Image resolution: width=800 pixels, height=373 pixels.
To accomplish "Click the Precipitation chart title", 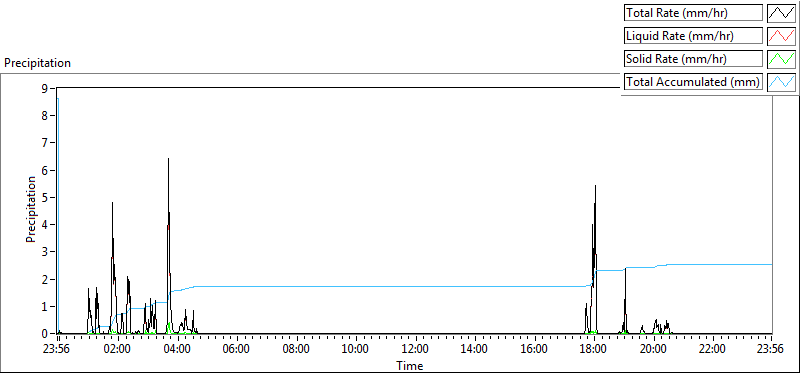I will [x=37, y=63].
